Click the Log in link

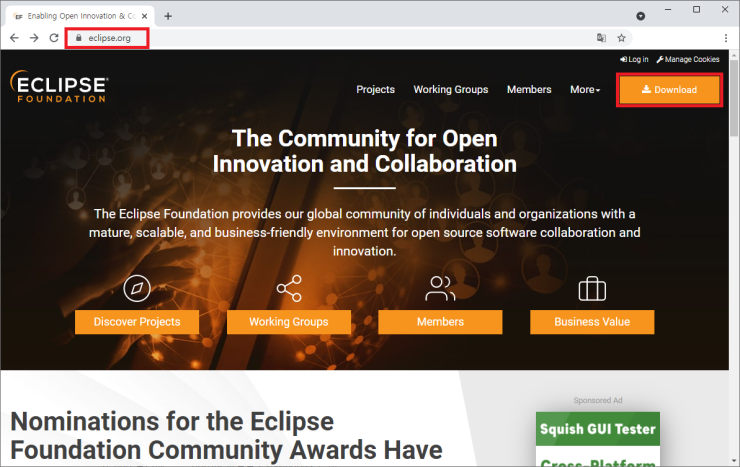click(x=634, y=60)
